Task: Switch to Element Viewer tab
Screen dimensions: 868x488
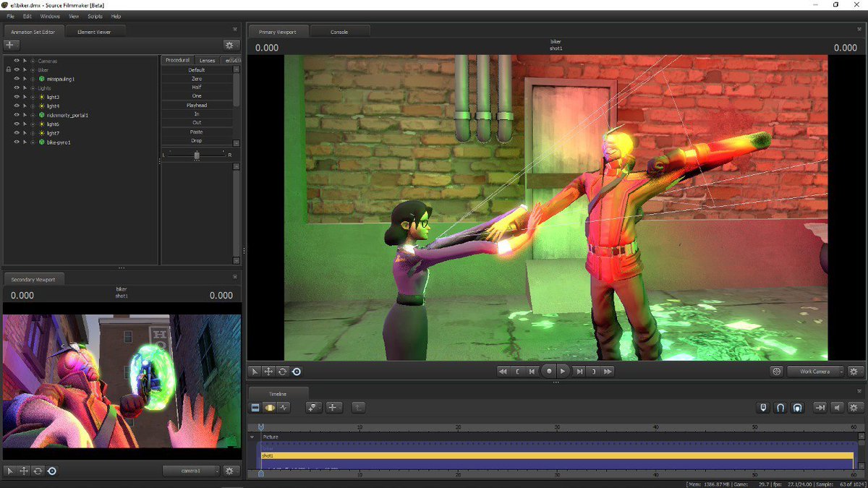Action: 94,32
